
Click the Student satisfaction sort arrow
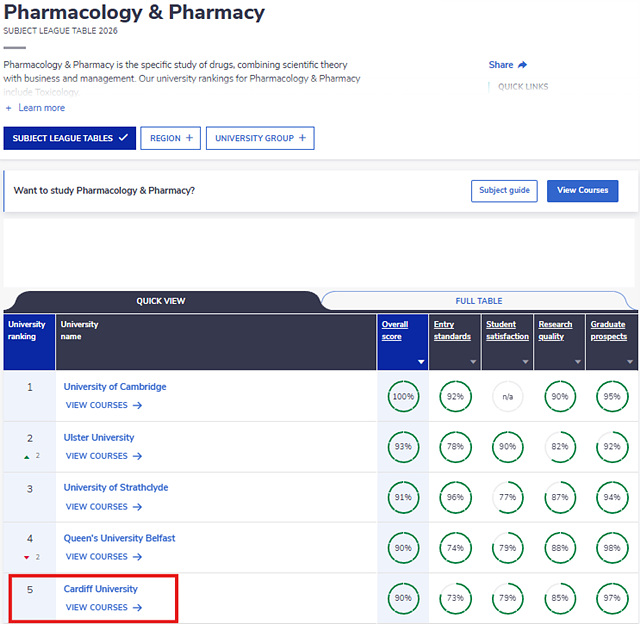click(x=525, y=362)
